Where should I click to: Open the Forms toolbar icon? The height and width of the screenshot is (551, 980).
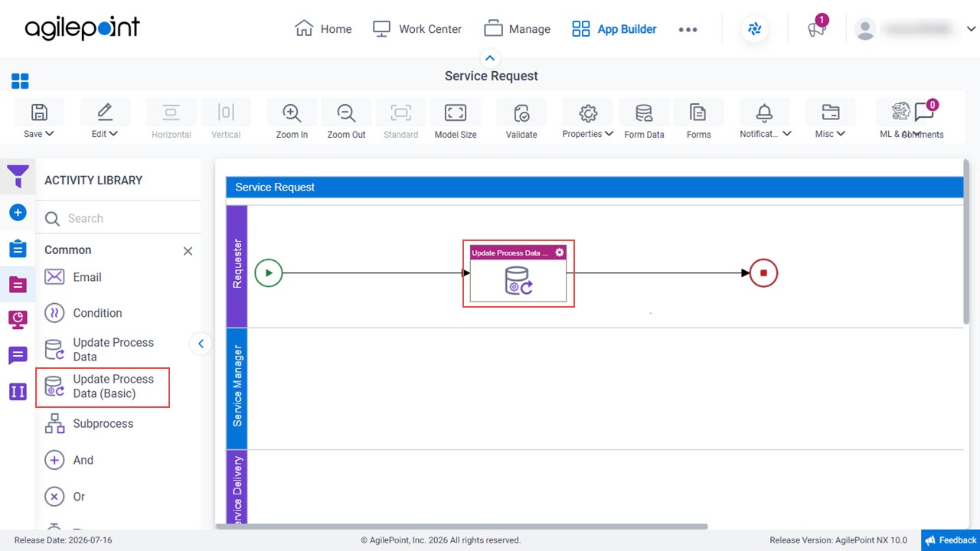(x=698, y=112)
